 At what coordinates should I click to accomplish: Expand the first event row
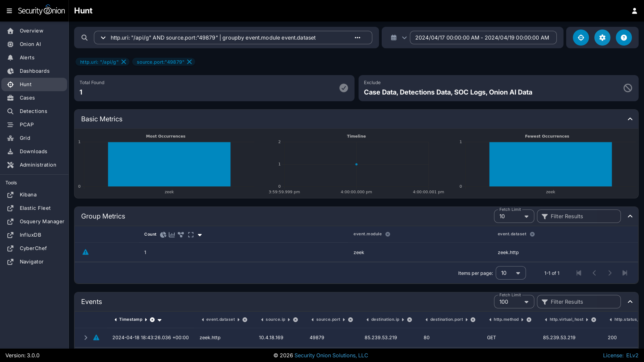pos(86,338)
